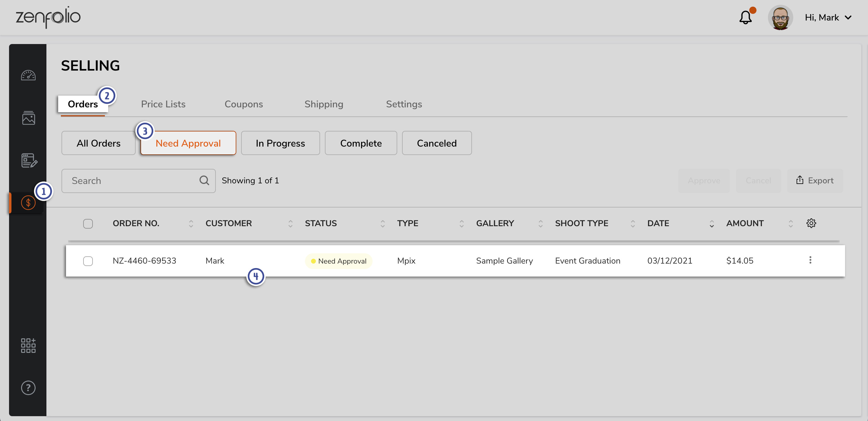Switch to the Coupons tab

(244, 104)
